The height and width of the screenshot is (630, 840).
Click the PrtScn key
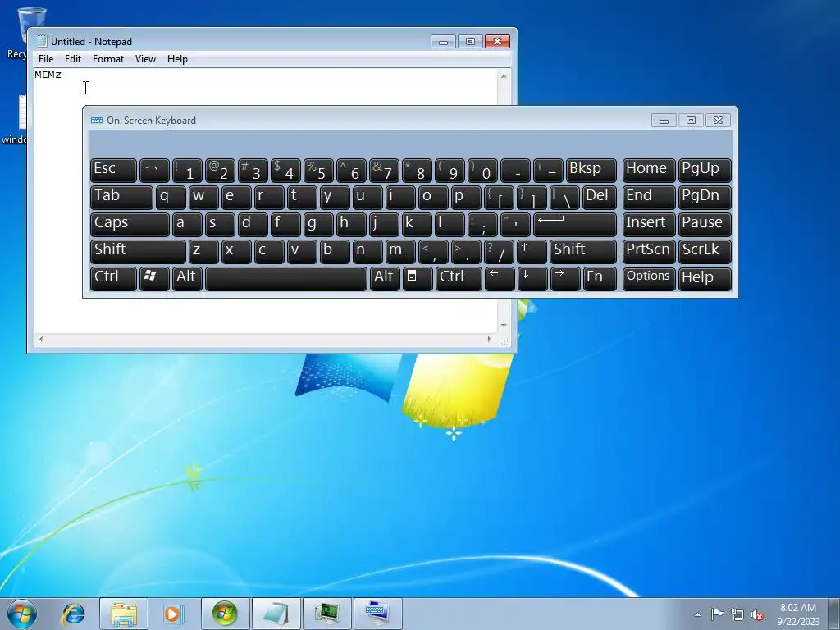click(x=648, y=251)
